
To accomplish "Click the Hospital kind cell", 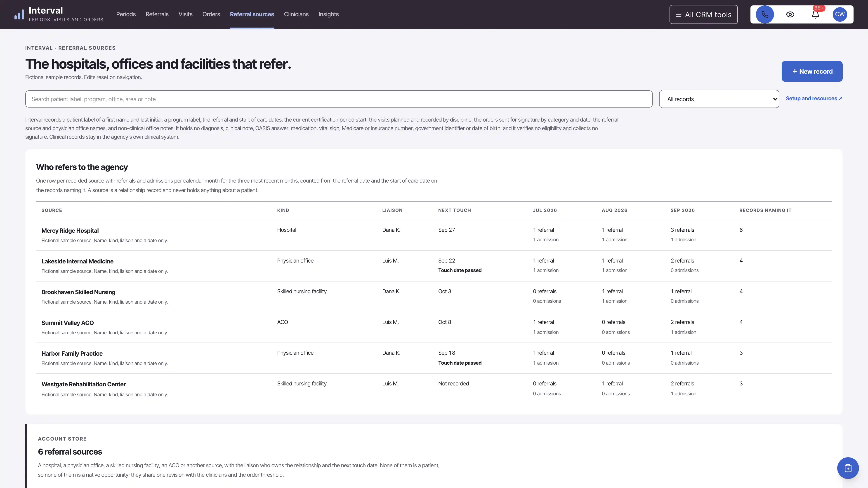I will coord(286,230).
